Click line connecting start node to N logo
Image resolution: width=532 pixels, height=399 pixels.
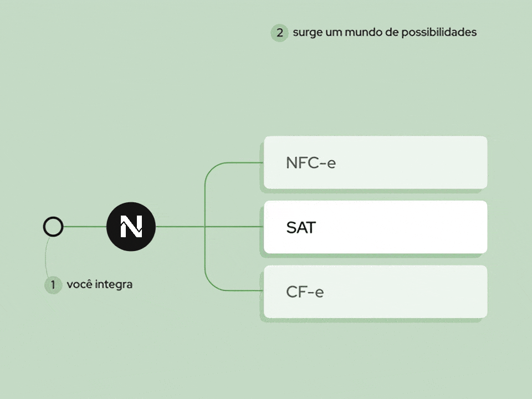(x=84, y=227)
